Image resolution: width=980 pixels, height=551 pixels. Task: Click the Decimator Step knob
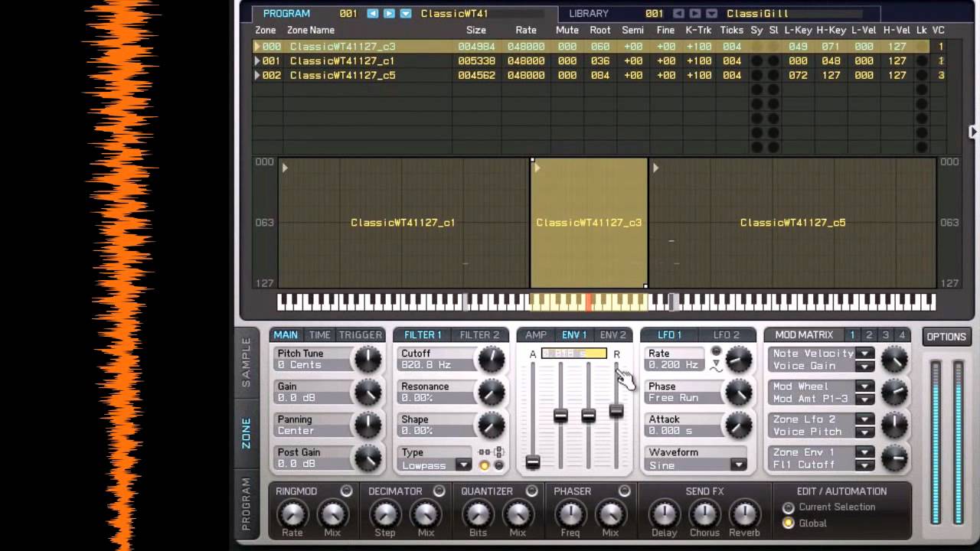point(385,514)
